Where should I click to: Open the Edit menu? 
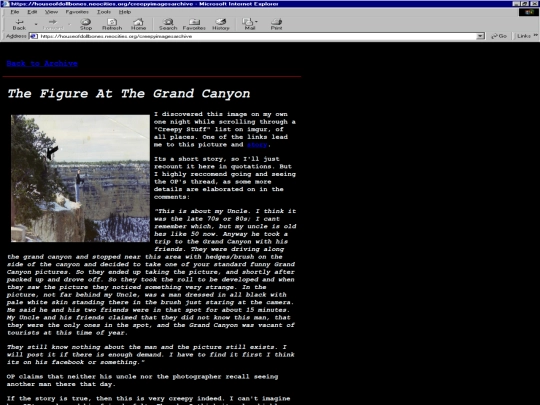[32, 12]
